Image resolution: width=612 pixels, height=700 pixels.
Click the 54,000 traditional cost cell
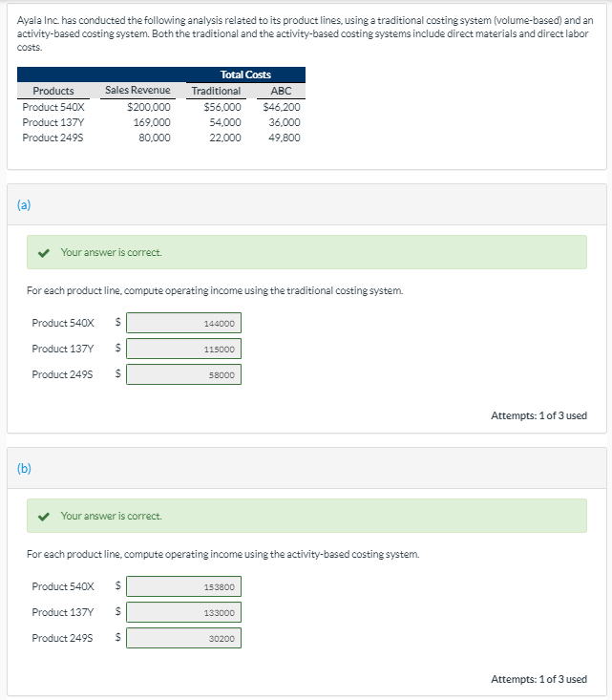(x=225, y=122)
